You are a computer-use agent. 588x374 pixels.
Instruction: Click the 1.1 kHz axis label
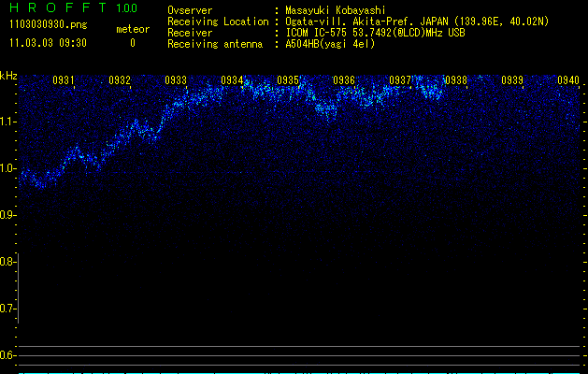pyautogui.click(x=7, y=122)
